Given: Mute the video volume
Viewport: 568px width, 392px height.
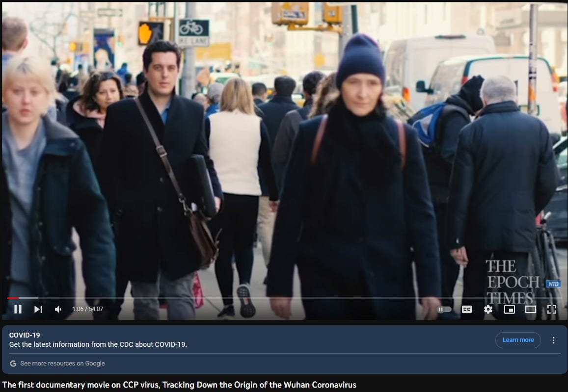Looking at the screenshot, I should click(x=58, y=309).
